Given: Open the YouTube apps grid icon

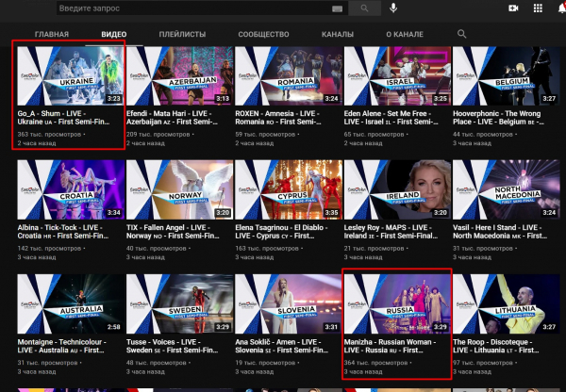Looking at the screenshot, I should (539, 8).
